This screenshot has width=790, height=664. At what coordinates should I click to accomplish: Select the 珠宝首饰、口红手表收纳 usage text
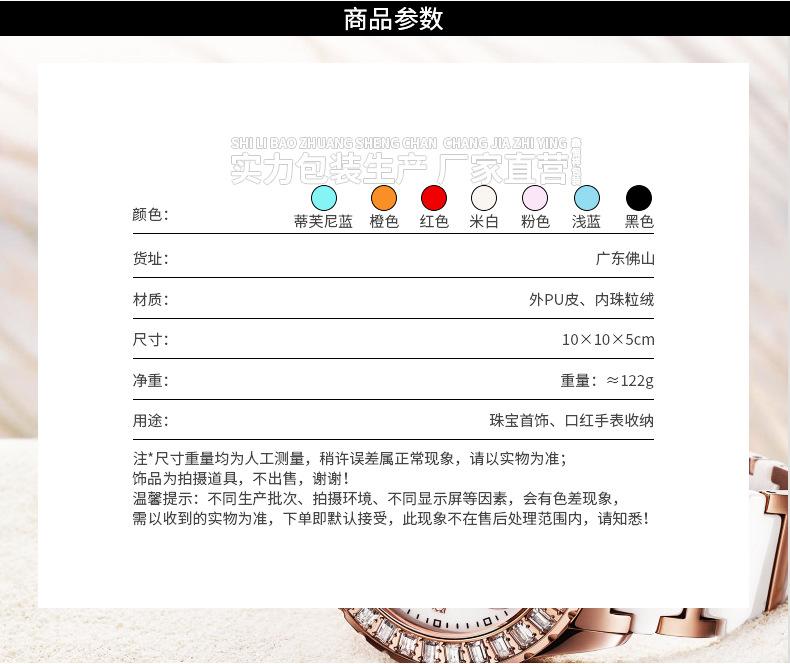pyautogui.click(x=571, y=421)
